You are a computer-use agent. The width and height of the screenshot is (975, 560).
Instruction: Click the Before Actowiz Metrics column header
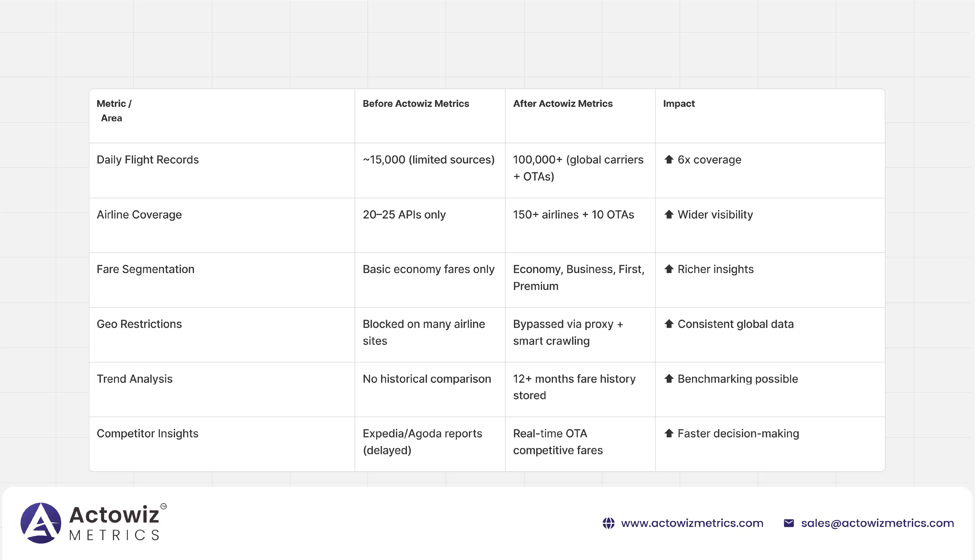point(415,103)
